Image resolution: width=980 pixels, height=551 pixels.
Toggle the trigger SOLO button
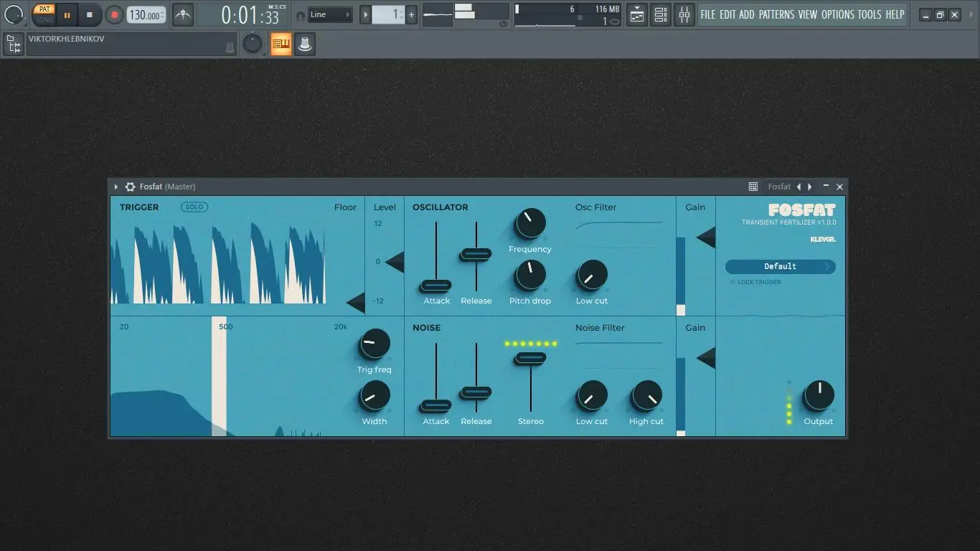[194, 207]
